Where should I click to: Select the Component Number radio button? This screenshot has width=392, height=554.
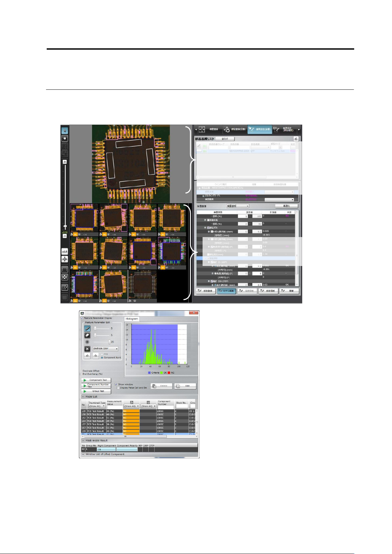point(102,357)
